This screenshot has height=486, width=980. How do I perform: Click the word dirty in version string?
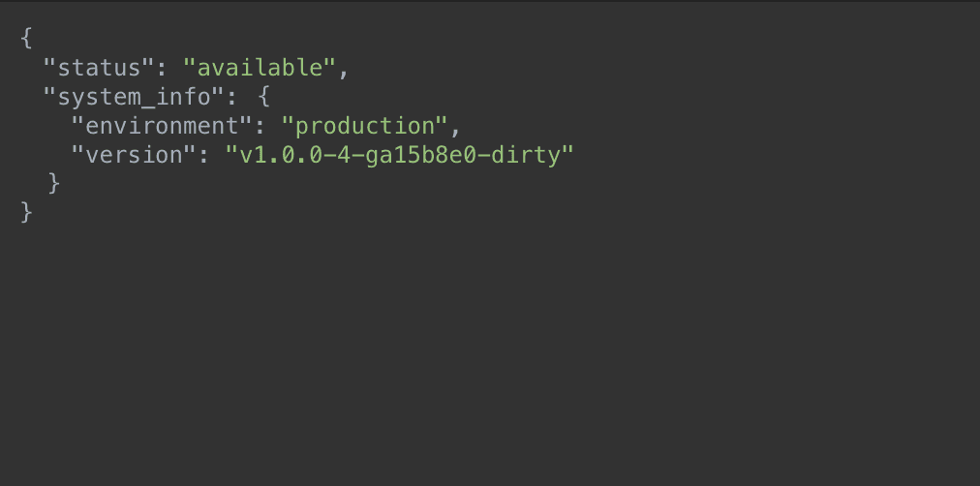[x=526, y=155]
